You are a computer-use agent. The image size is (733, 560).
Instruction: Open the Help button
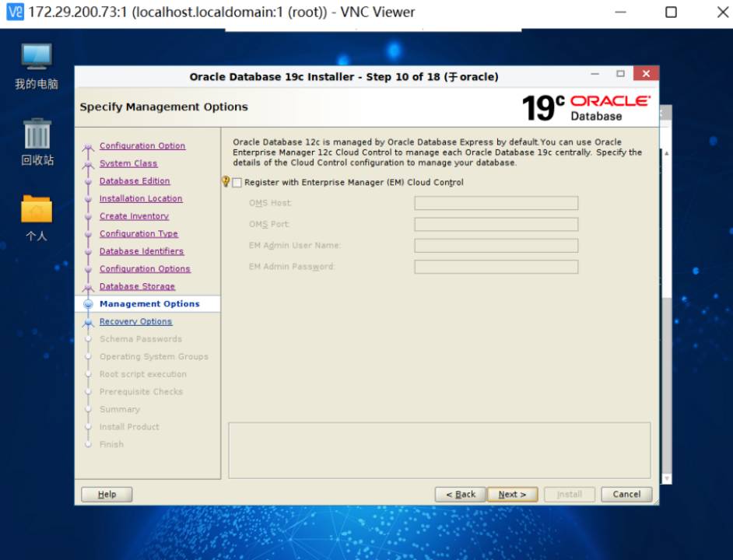click(107, 495)
